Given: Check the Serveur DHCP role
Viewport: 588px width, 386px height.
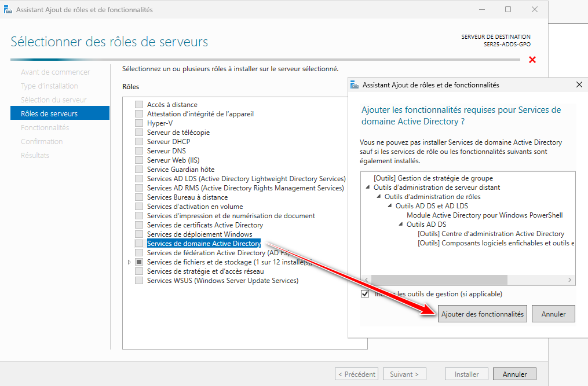Looking at the screenshot, I should [139, 142].
